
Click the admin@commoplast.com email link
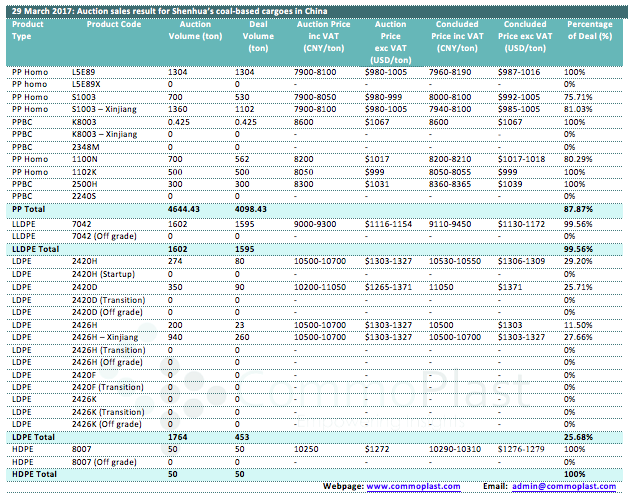coord(563,485)
